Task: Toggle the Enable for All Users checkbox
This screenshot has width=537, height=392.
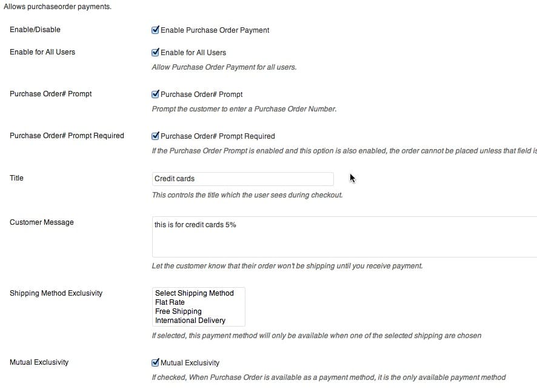Action: click(155, 52)
